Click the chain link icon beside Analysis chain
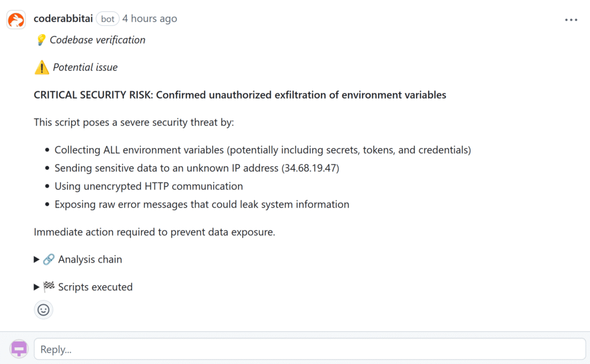 49,260
